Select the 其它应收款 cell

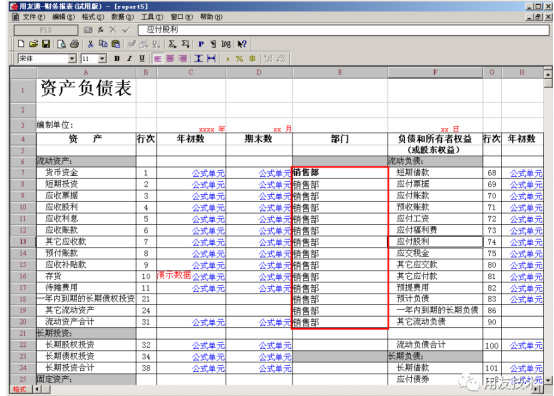(86, 242)
